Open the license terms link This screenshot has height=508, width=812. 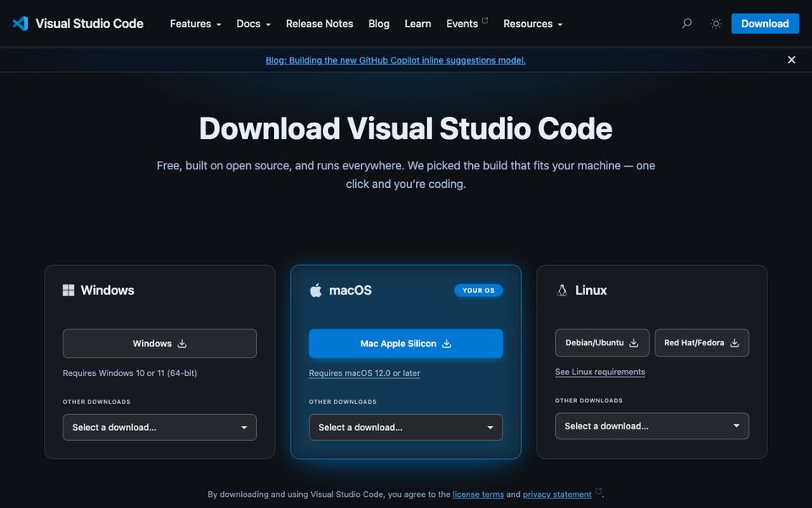point(478,494)
